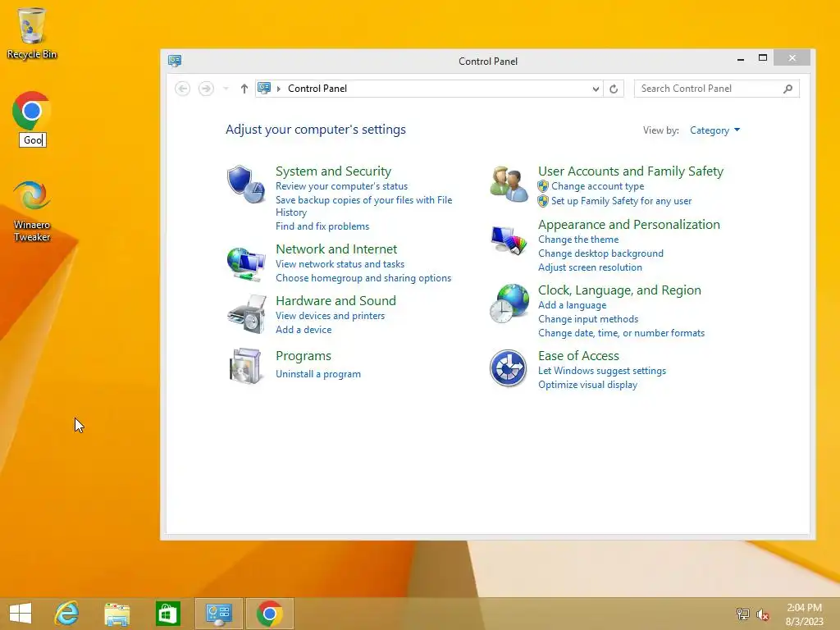Open the Network and Internet globe icon
This screenshot has width=840, height=630.
pyautogui.click(x=246, y=263)
